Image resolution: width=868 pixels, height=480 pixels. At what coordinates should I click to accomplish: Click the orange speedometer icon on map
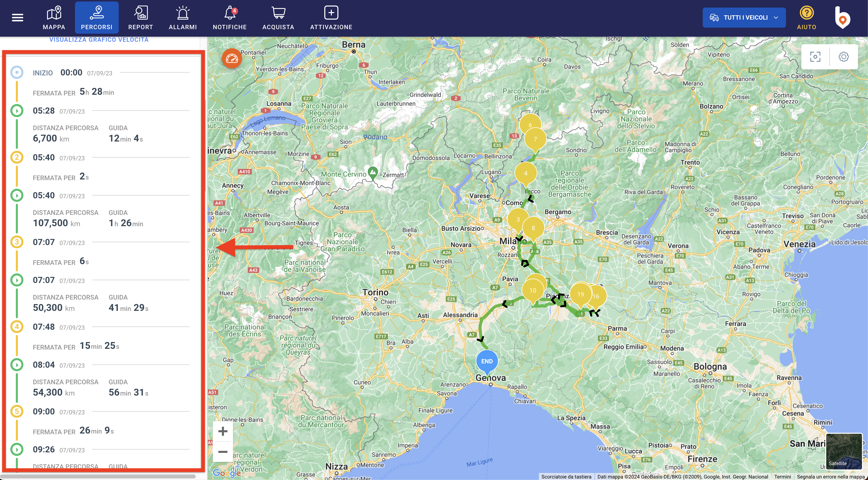pyautogui.click(x=232, y=59)
